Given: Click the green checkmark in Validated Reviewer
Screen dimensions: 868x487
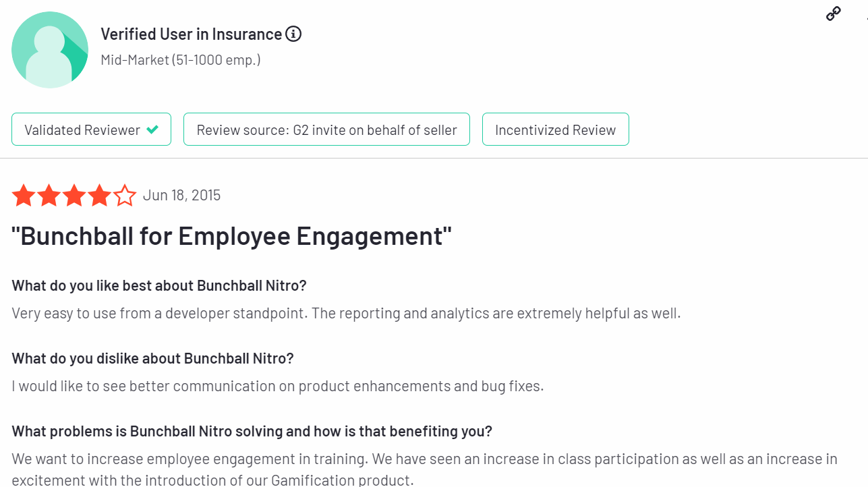Looking at the screenshot, I should pyautogui.click(x=153, y=130).
